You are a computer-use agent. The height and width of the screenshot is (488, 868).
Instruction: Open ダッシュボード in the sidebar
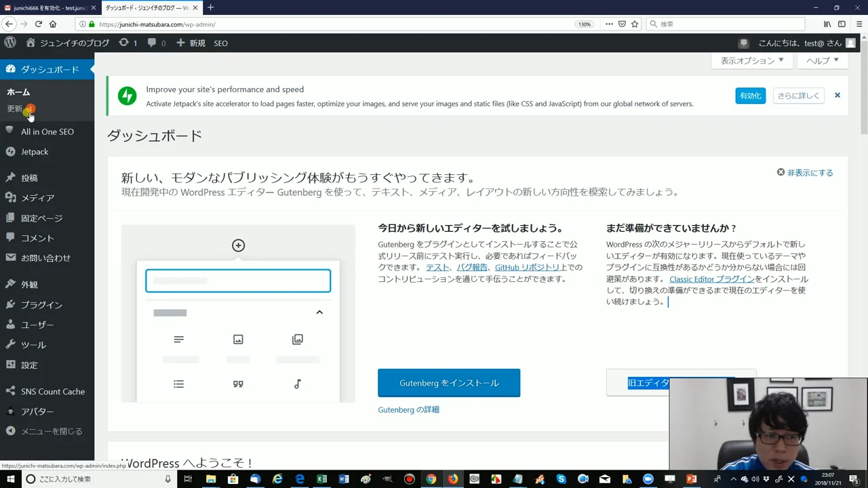(x=47, y=69)
